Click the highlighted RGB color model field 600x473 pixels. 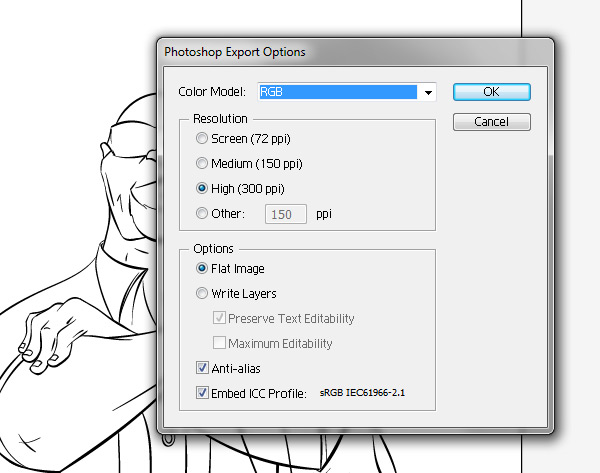[337, 92]
